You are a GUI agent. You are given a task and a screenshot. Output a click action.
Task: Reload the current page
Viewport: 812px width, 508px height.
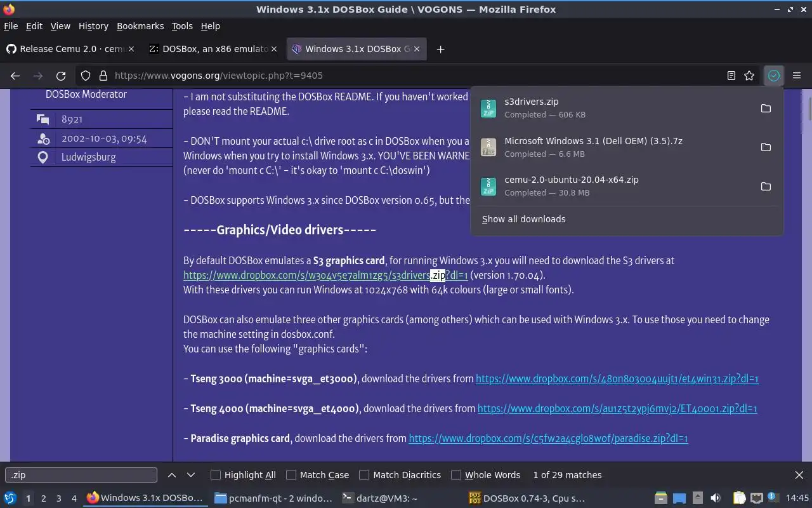(61, 76)
